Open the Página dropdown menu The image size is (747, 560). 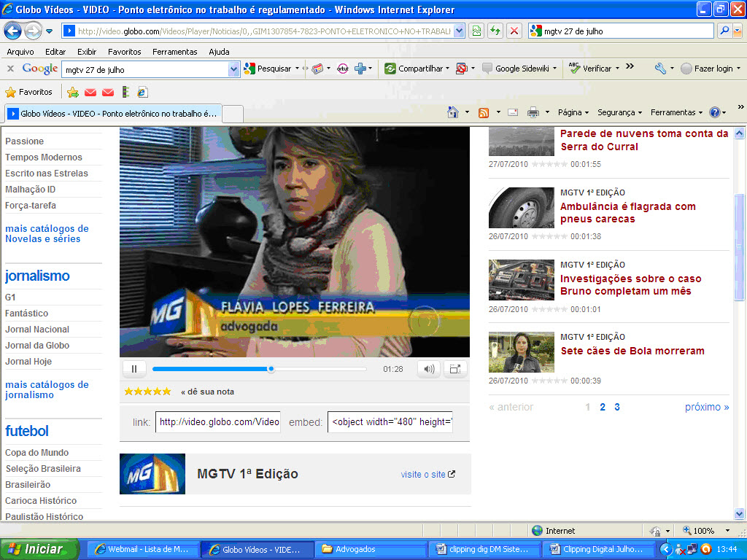[573, 112]
